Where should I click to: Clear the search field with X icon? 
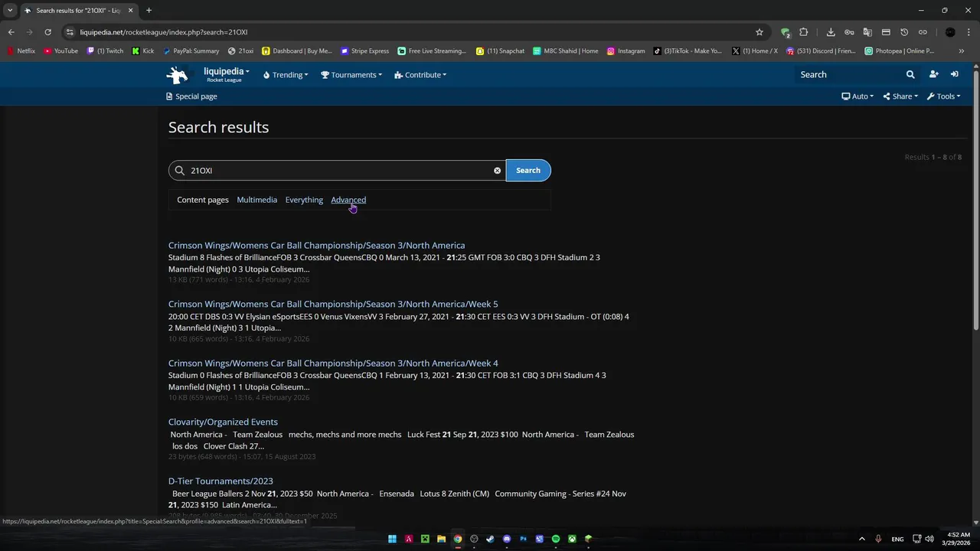pyautogui.click(x=498, y=171)
